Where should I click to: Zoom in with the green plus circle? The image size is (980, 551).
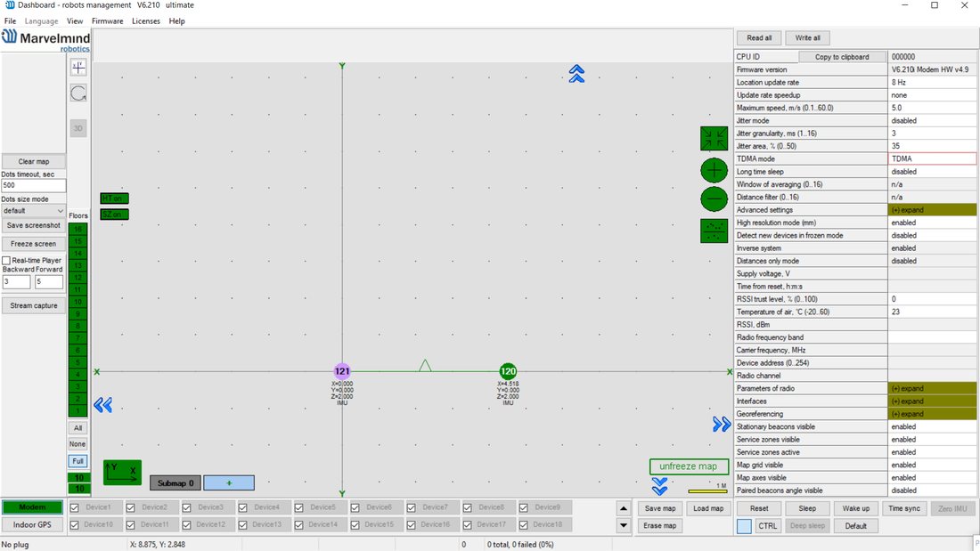[714, 170]
